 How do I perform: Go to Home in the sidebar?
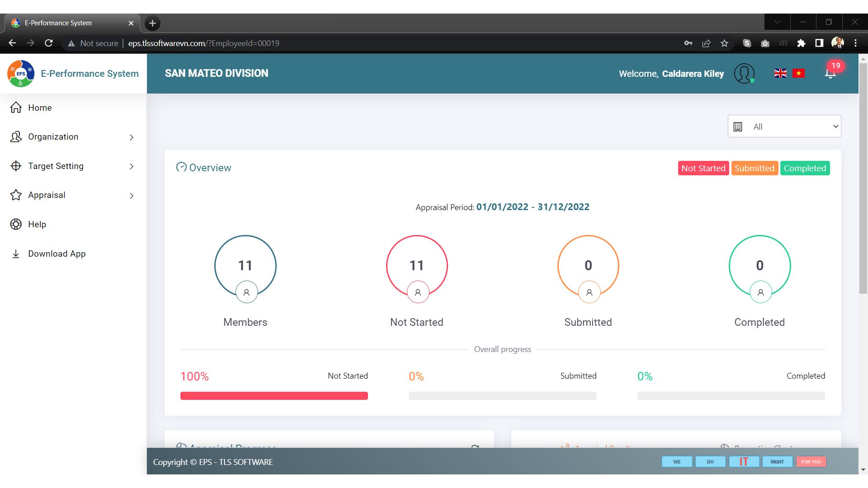(40, 108)
